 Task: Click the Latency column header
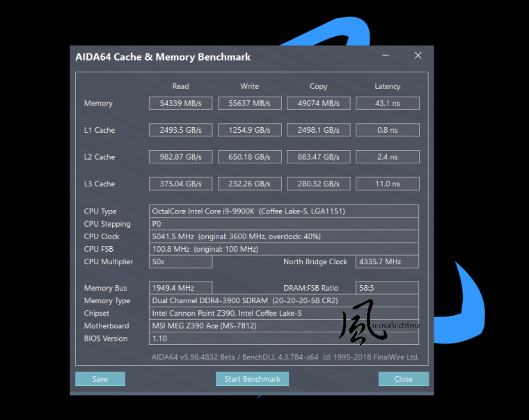click(x=387, y=87)
